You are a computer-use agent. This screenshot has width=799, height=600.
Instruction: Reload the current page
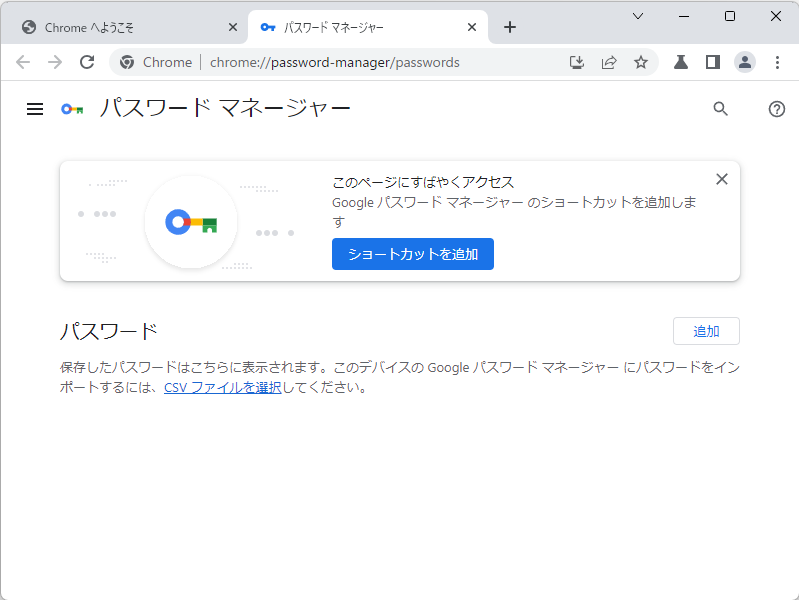(87, 62)
